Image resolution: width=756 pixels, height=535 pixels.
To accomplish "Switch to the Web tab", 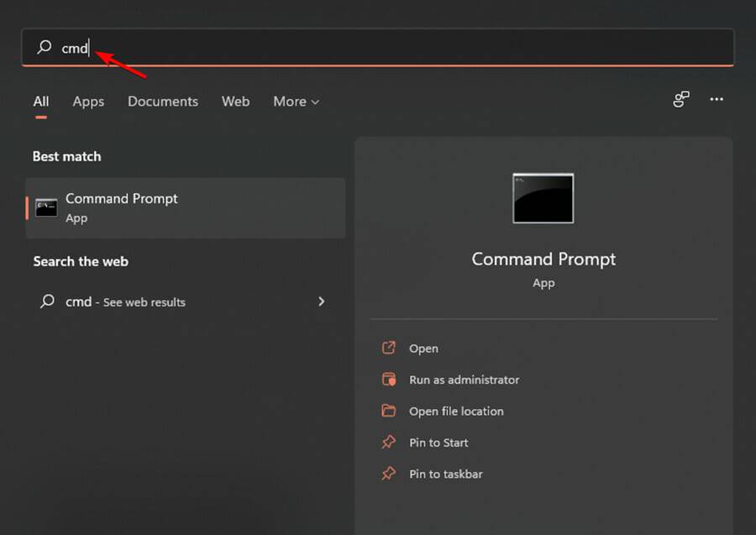I will [235, 102].
